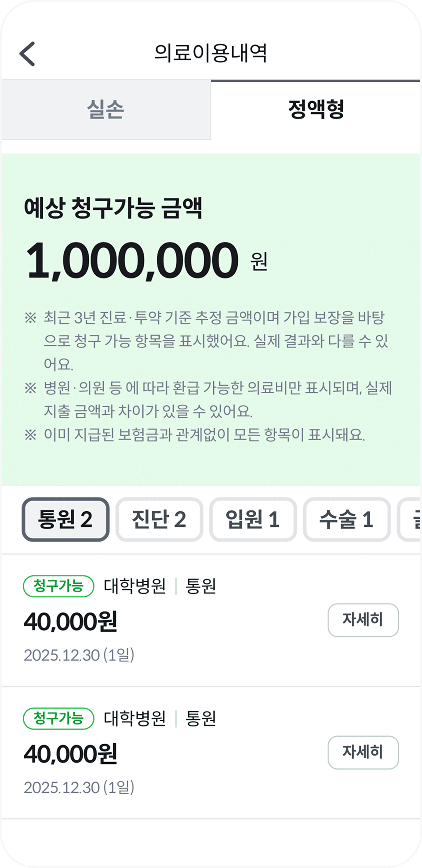Open 자세히 for the first 통원 entry
The height and width of the screenshot is (868, 422).
click(x=363, y=620)
